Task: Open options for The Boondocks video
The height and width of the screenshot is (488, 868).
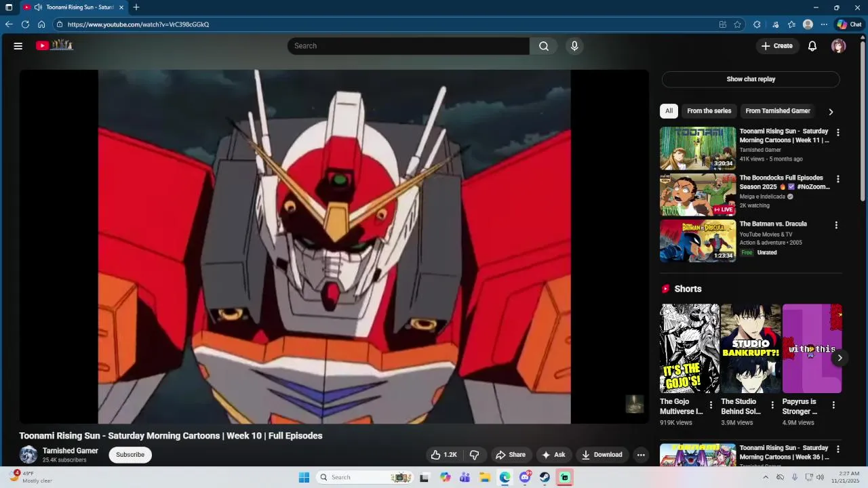Action: pos(838,180)
